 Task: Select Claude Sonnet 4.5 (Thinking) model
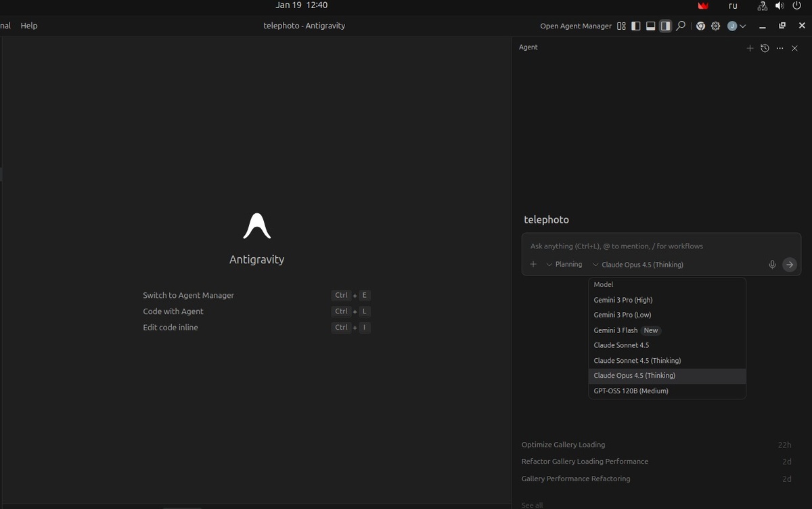click(x=667, y=361)
